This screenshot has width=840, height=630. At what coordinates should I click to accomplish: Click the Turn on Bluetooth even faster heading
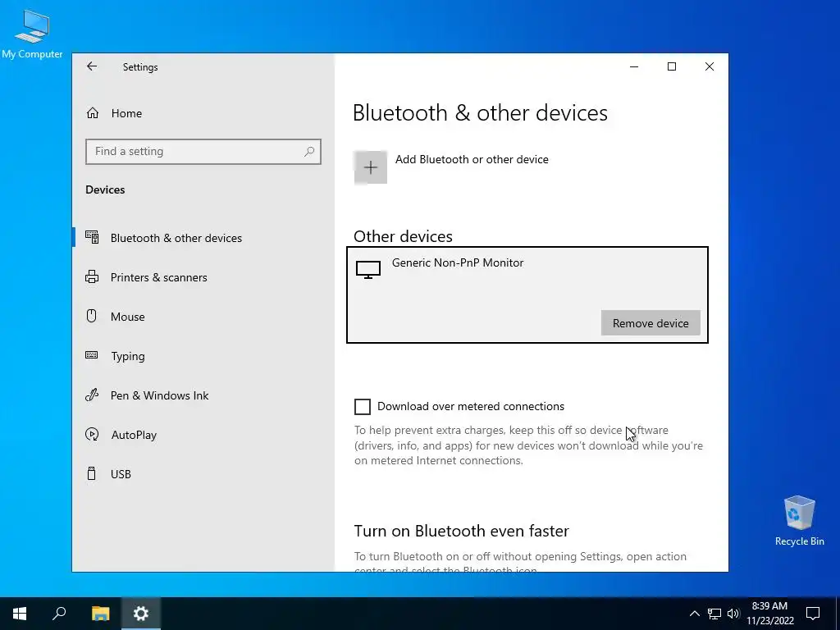point(461,531)
